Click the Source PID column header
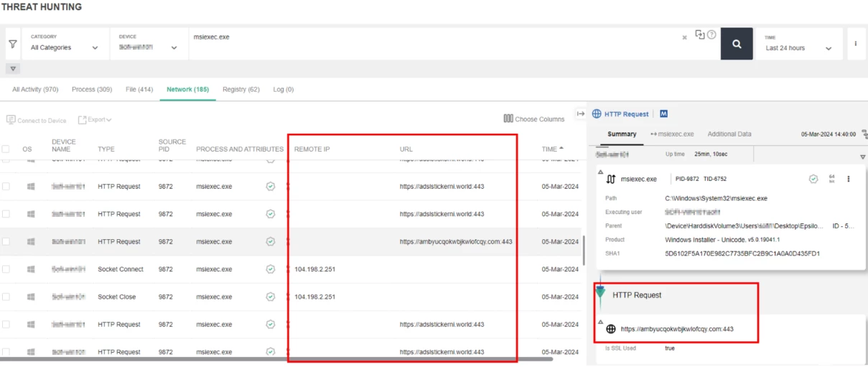Screen dimensions: 868x367 [172, 146]
